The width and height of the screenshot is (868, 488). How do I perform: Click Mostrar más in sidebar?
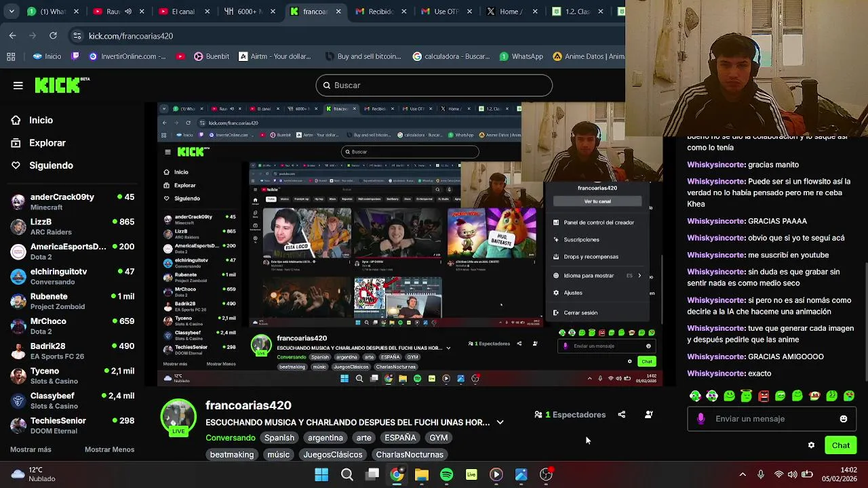click(31, 449)
